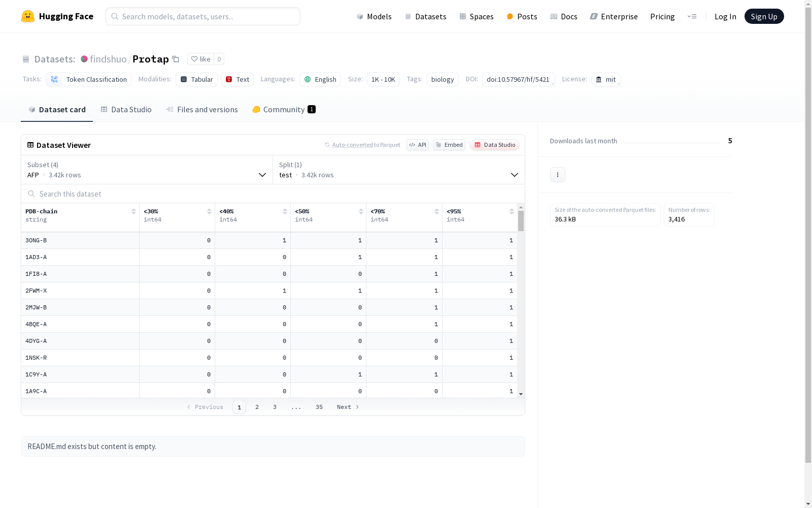
Task: Go to page 3 of results
Action: click(x=275, y=407)
